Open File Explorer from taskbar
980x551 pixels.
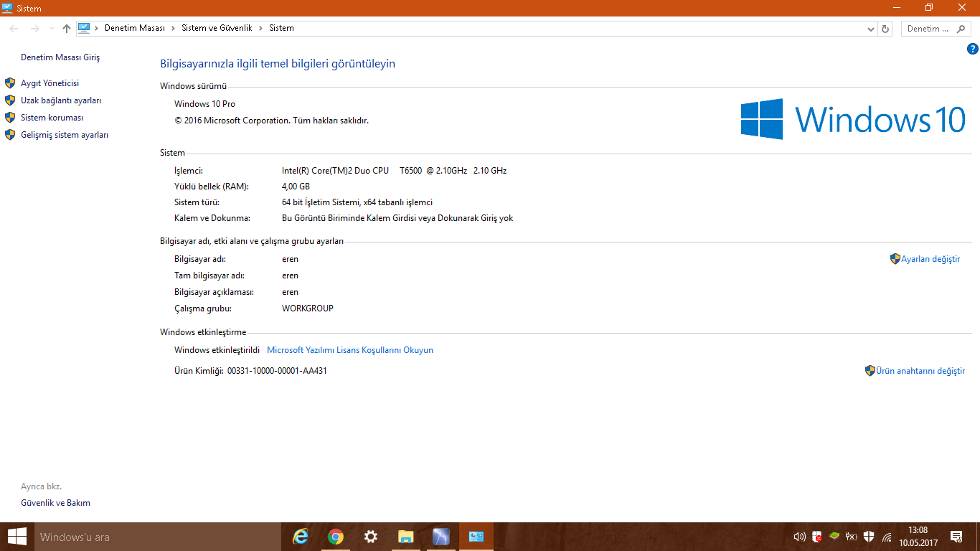pyautogui.click(x=406, y=537)
